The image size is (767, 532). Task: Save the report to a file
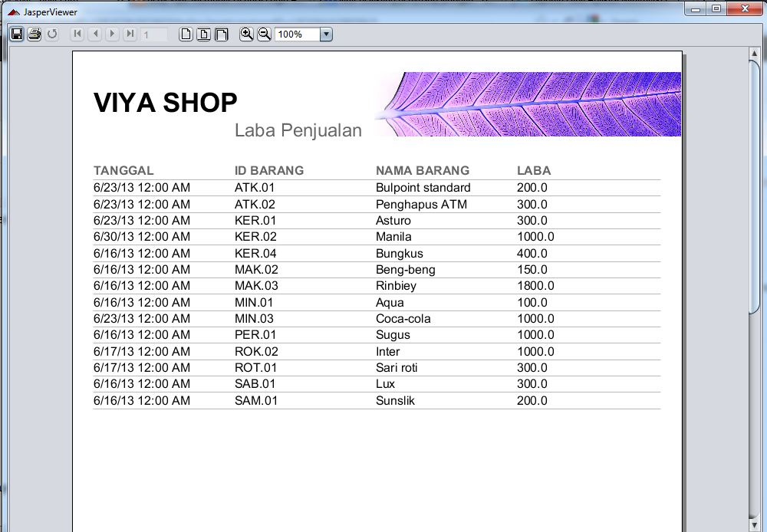click(x=17, y=34)
